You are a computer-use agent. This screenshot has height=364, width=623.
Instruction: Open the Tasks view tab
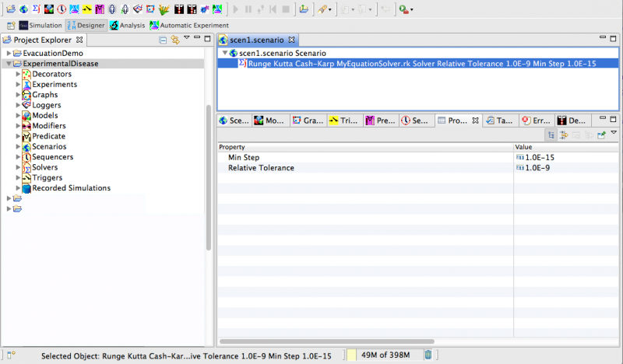pyautogui.click(x=501, y=121)
